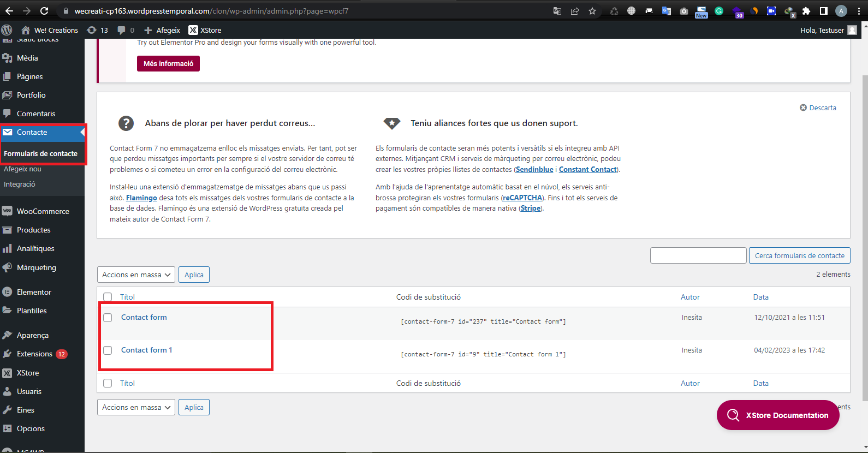Viewport: 868px width, 453px height.
Task: Dismiss the notice with Descarta
Action: pos(818,108)
